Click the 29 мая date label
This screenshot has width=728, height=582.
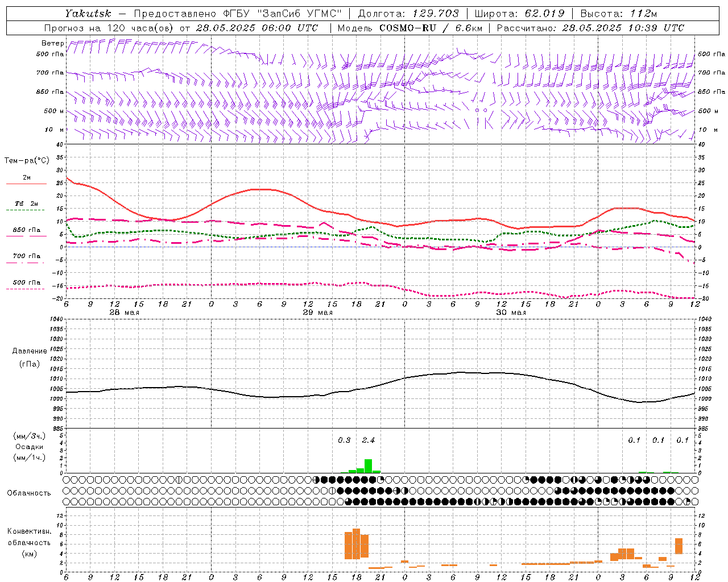[317, 313]
